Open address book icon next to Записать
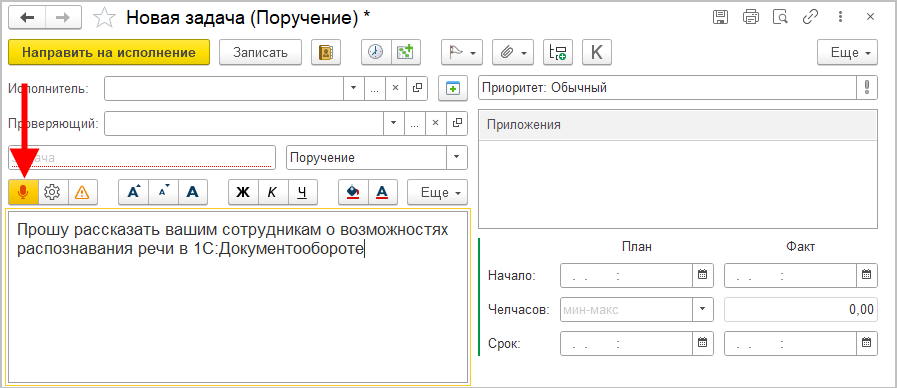This screenshot has width=897, height=388. click(x=326, y=53)
